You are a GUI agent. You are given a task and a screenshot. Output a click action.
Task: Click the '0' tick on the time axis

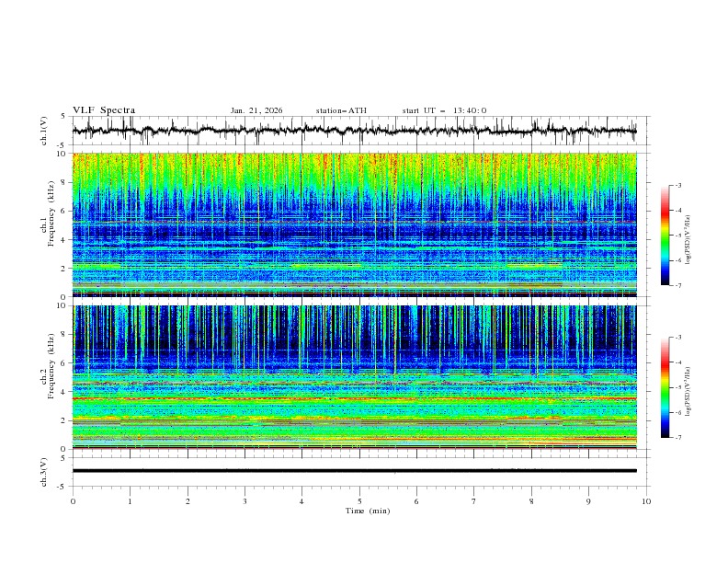click(73, 501)
